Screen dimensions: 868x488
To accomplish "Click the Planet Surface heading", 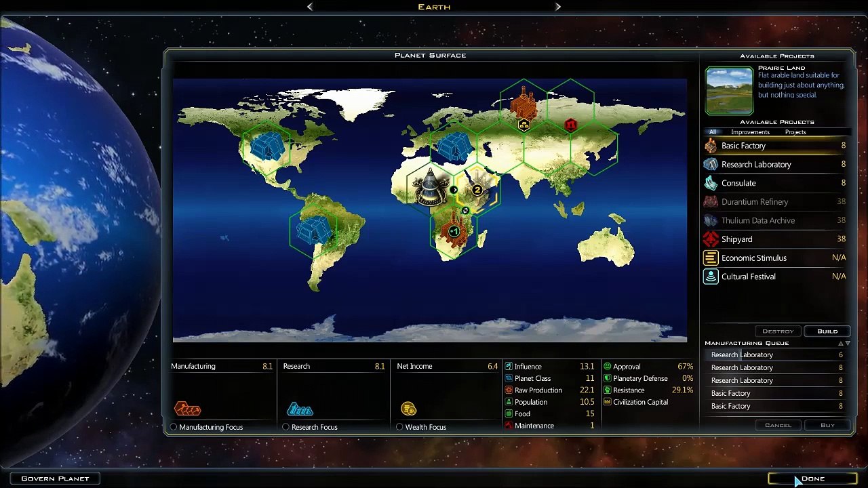I will click(431, 56).
